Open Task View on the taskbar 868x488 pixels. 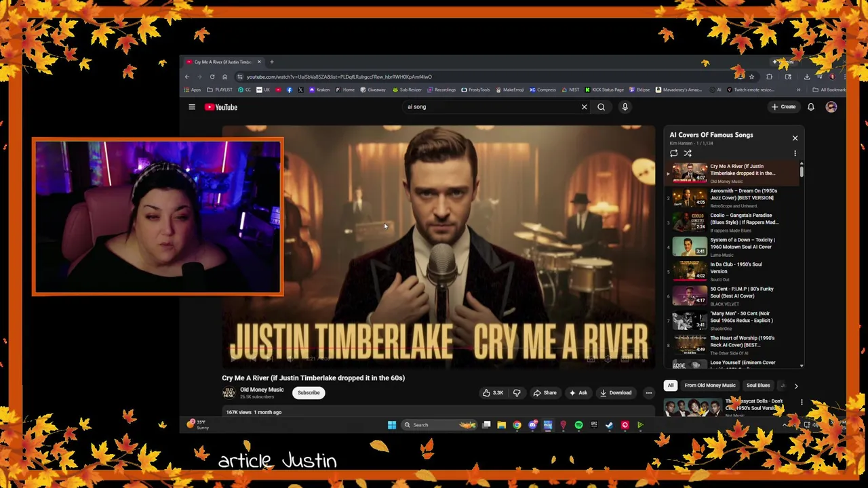(x=486, y=425)
